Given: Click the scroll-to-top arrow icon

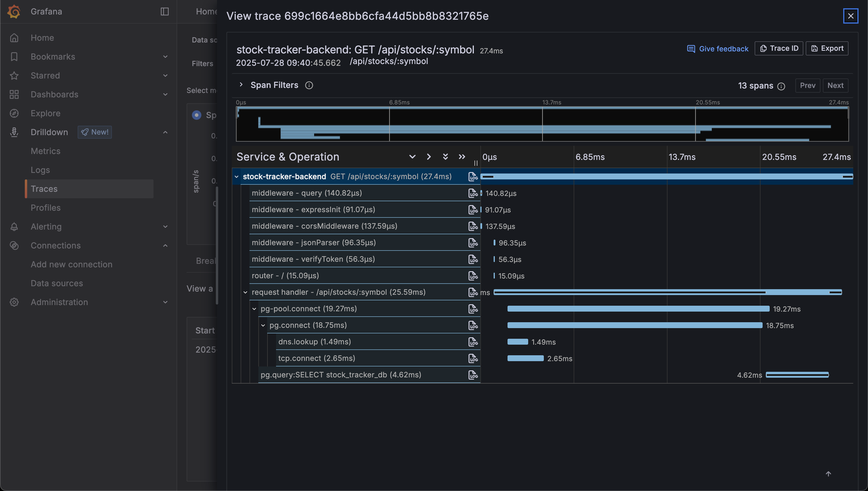Looking at the screenshot, I should (828, 474).
